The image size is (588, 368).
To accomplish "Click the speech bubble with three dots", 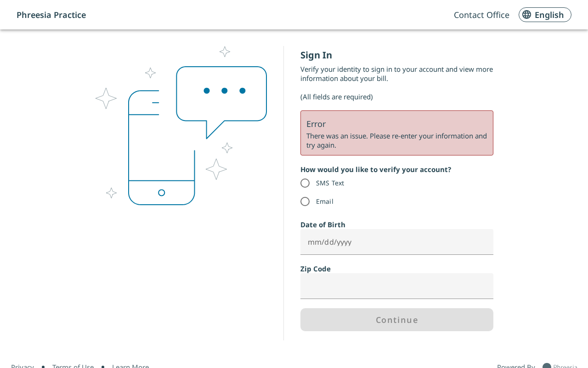I will coord(221,94).
